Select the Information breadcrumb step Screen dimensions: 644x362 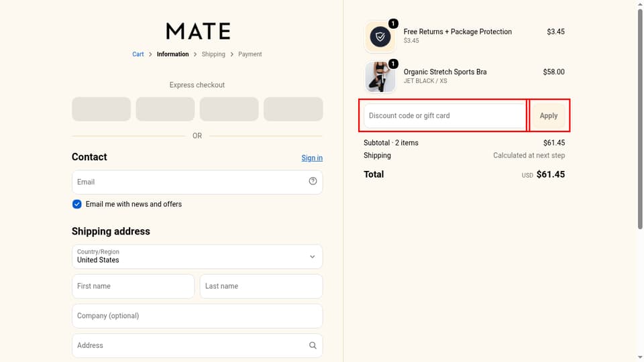[x=172, y=54]
